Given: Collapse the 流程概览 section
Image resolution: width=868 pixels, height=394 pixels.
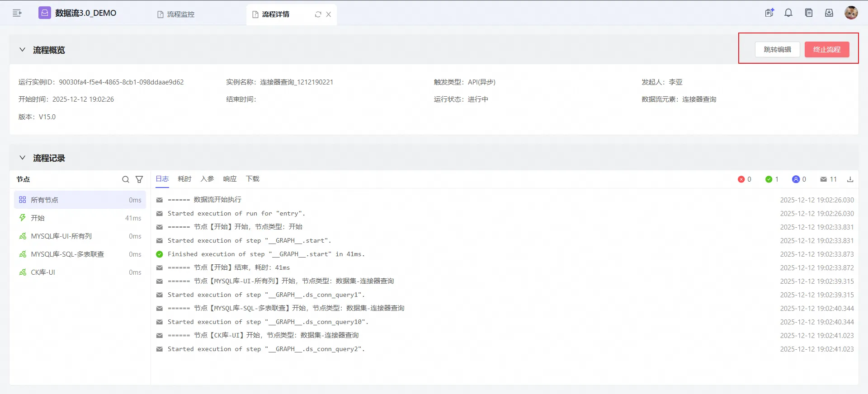Looking at the screenshot, I should (22, 50).
